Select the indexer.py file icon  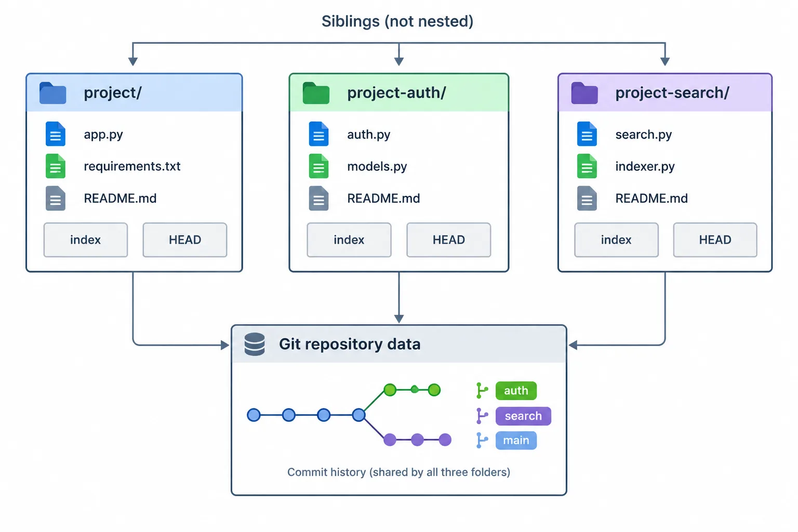pos(587,166)
